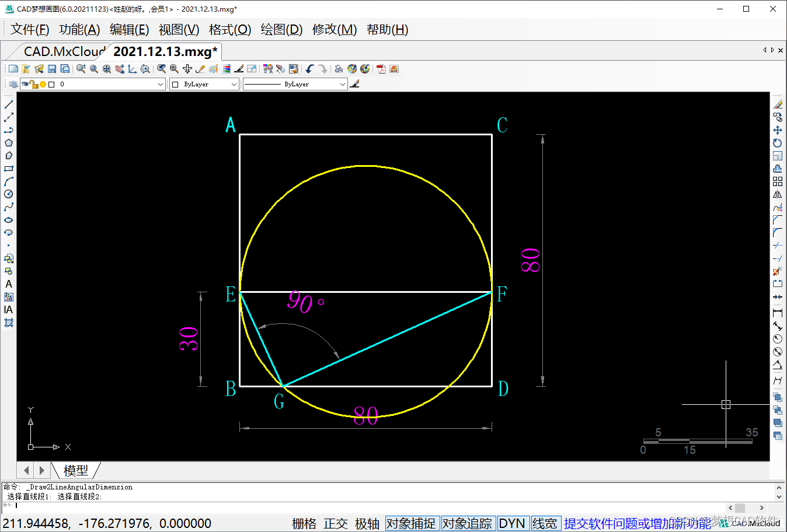Open the 修改(M) menu
Screen dimensions: 787x532
tap(335, 29)
